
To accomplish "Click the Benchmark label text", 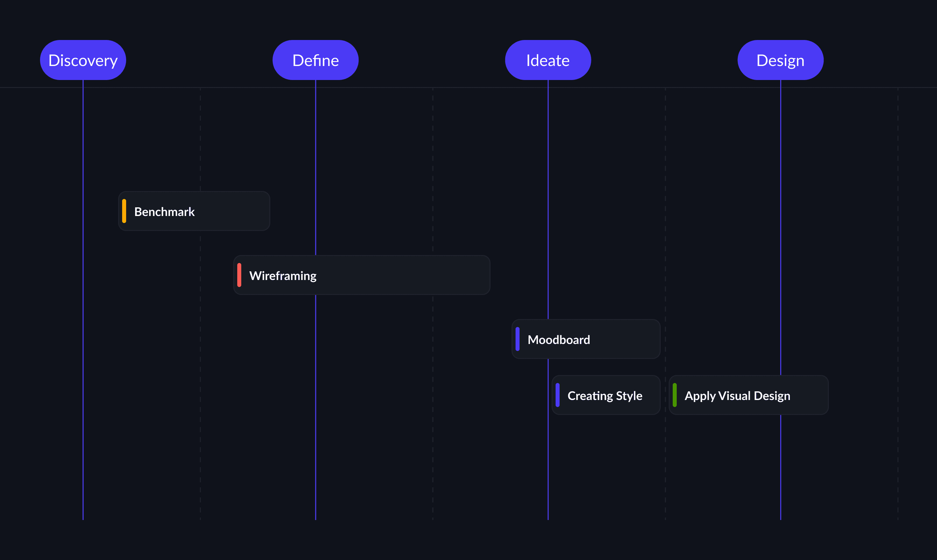I will (x=164, y=212).
